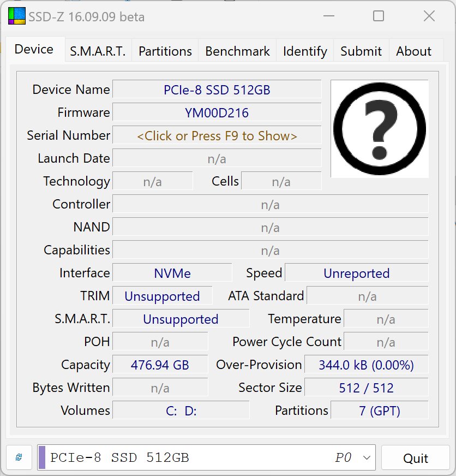Click the SSD-Z app icon in title bar

[x=17, y=16]
